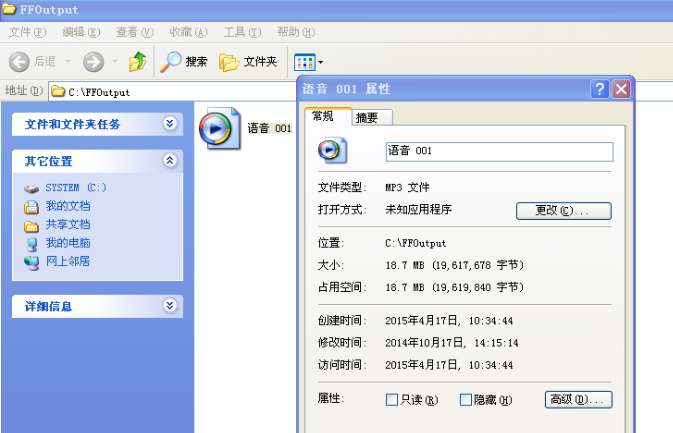Open the views dropdown arrow

321,62
